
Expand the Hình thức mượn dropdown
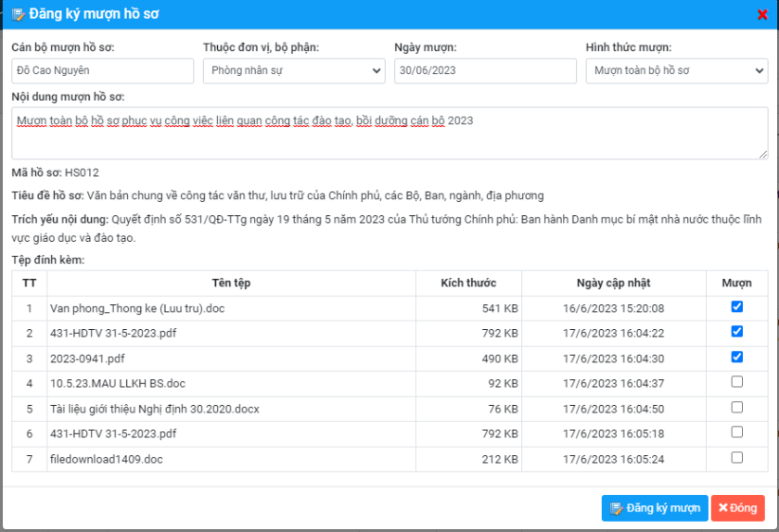[x=676, y=70]
